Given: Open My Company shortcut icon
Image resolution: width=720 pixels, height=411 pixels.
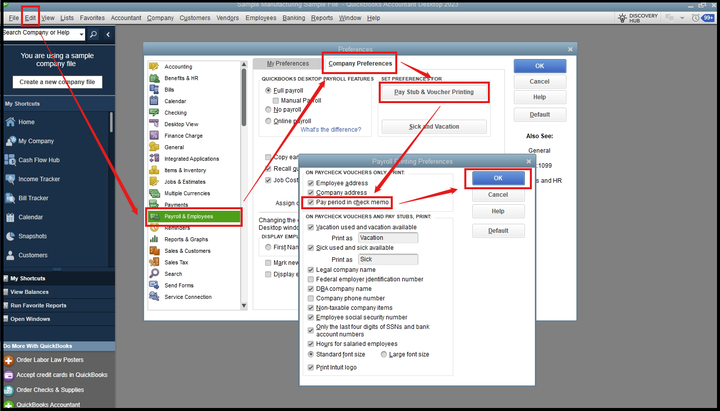Looking at the screenshot, I should click(x=10, y=141).
